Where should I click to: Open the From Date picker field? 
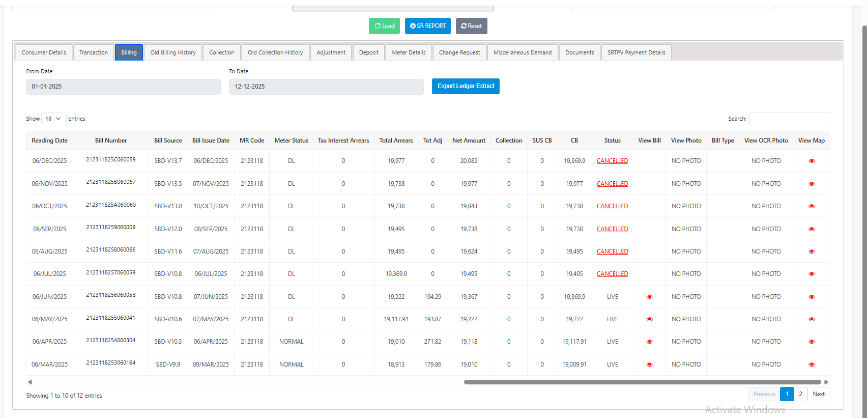pos(123,87)
